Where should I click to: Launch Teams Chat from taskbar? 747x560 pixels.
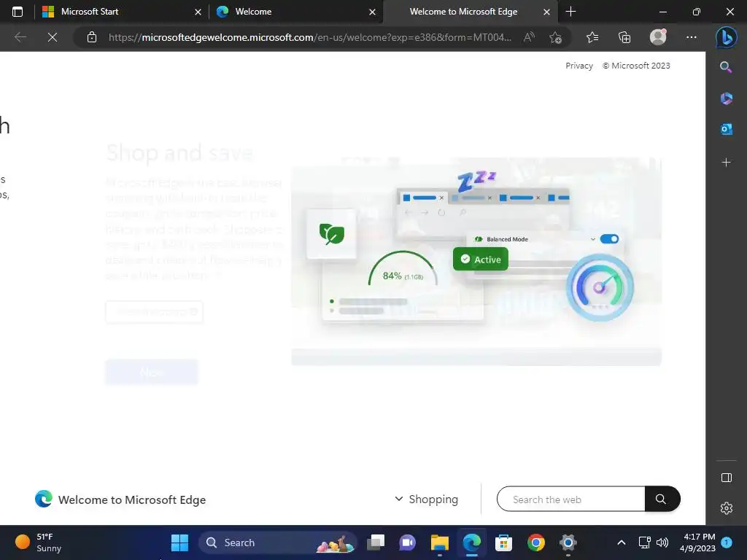click(x=407, y=542)
